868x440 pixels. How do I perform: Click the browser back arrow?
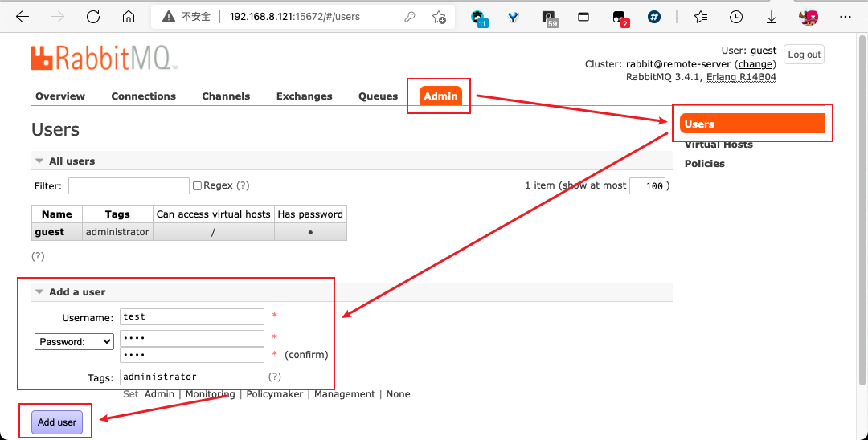point(23,17)
